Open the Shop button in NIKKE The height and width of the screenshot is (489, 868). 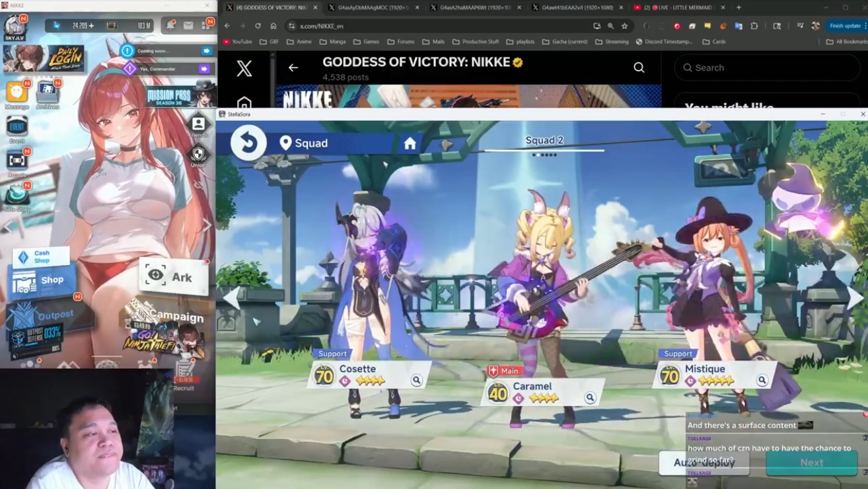[41, 281]
